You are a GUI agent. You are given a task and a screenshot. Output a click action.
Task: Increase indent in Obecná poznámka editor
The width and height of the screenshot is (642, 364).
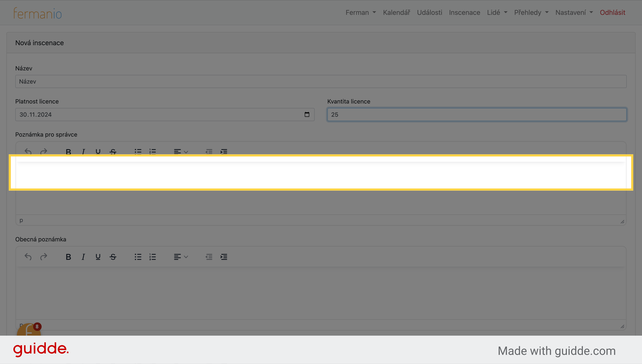[224, 257]
